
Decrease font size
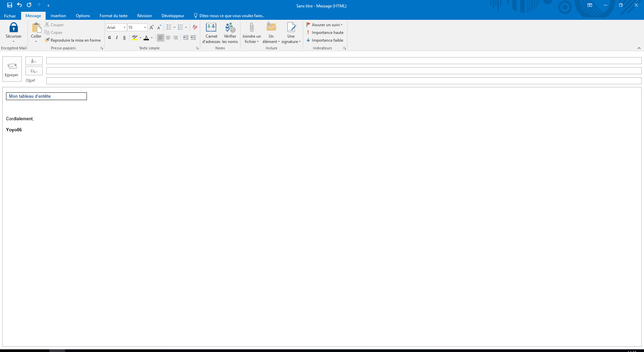[159, 28]
